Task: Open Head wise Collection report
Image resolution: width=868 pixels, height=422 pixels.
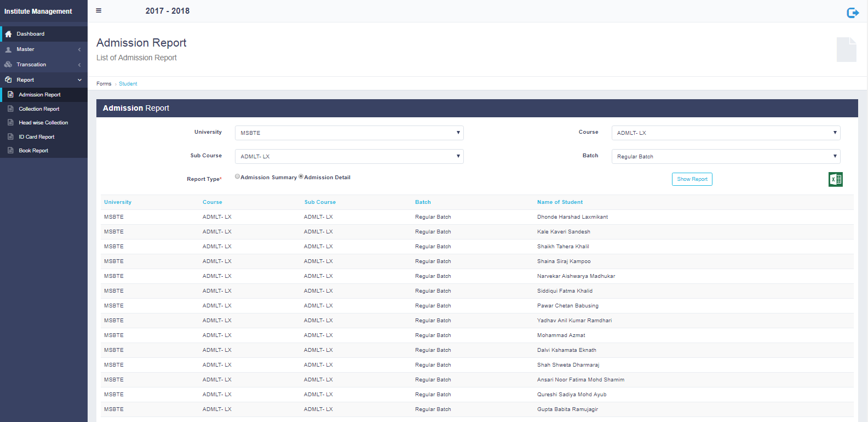Action: tap(43, 123)
